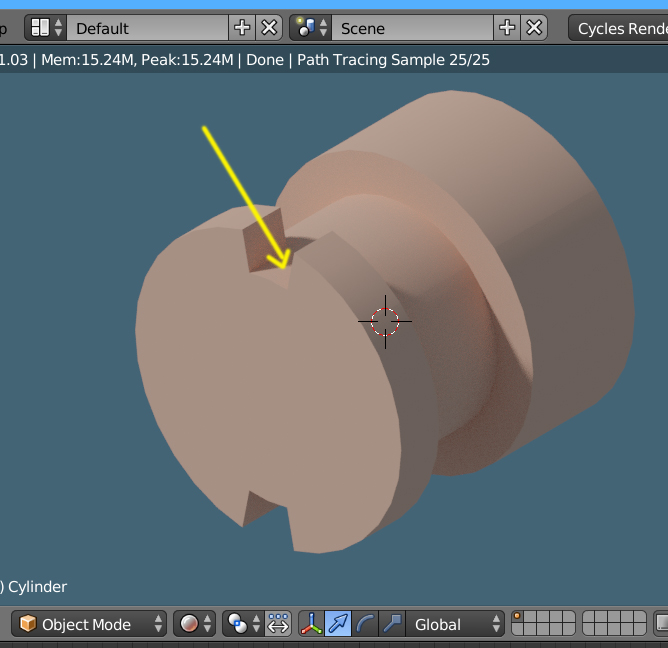Click the Mem:15.24M status text
The height and width of the screenshot is (648, 668).
(x=87, y=60)
